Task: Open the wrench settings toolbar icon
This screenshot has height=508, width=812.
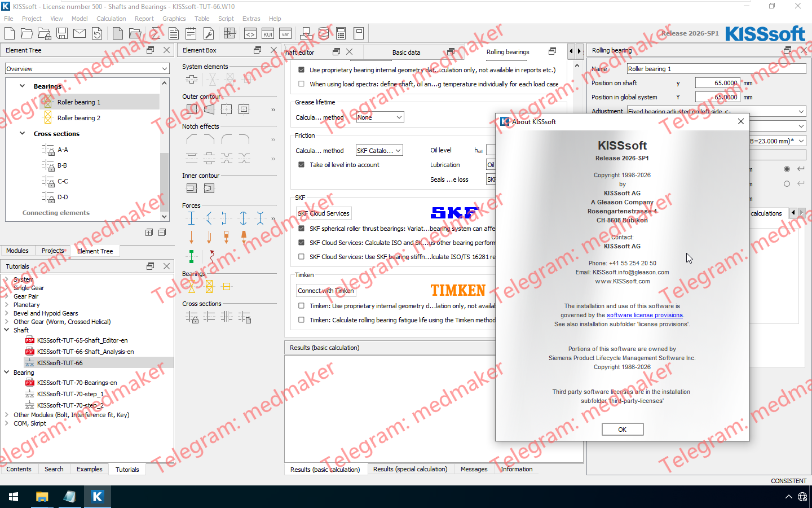Action: tap(209, 33)
